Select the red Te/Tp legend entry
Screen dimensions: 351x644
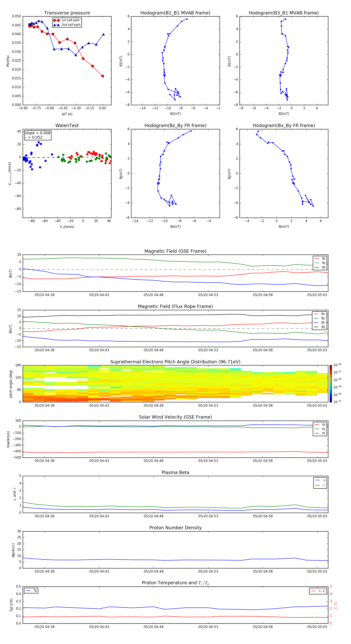click(318, 591)
